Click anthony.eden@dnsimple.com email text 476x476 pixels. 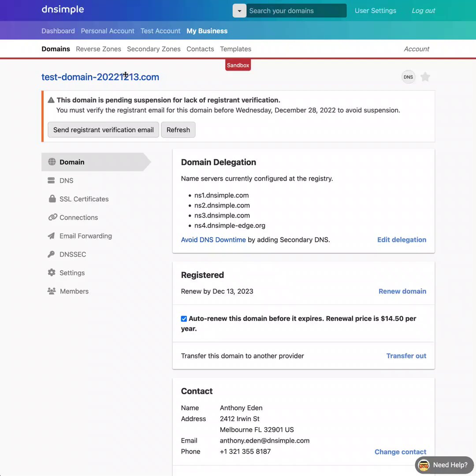coord(264,441)
